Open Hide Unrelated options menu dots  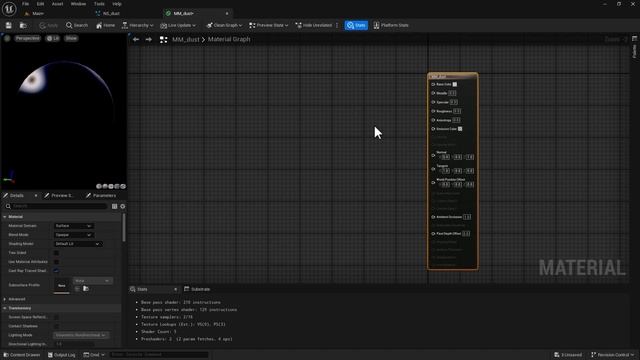337,25
